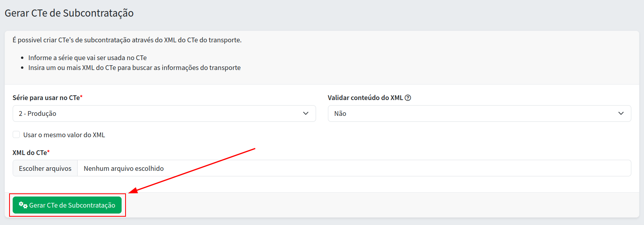Click the 'Série para usar no CTe' label
The height and width of the screenshot is (225, 644).
[46, 98]
